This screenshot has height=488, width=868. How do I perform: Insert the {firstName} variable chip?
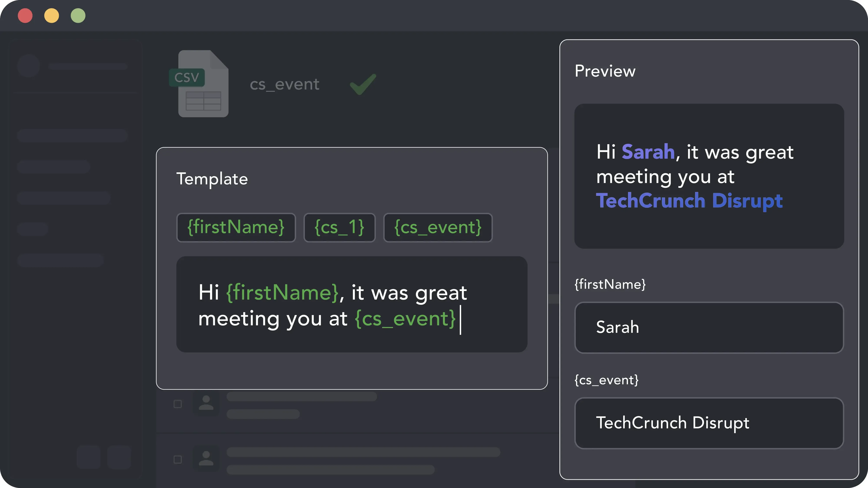[x=236, y=227]
